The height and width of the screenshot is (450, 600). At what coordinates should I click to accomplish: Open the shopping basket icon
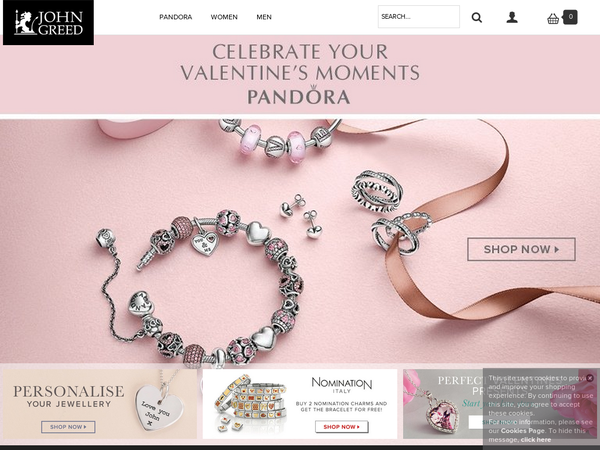click(553, 18)
